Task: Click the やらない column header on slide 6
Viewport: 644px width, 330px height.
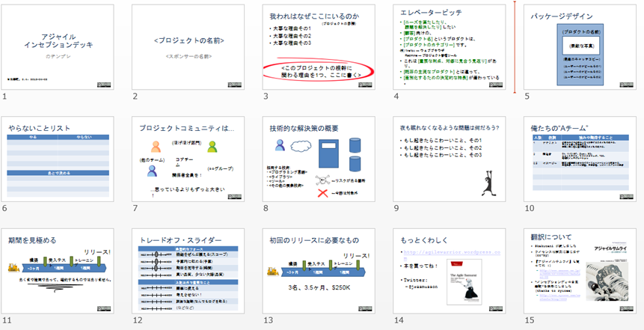Action: point(83,137)
